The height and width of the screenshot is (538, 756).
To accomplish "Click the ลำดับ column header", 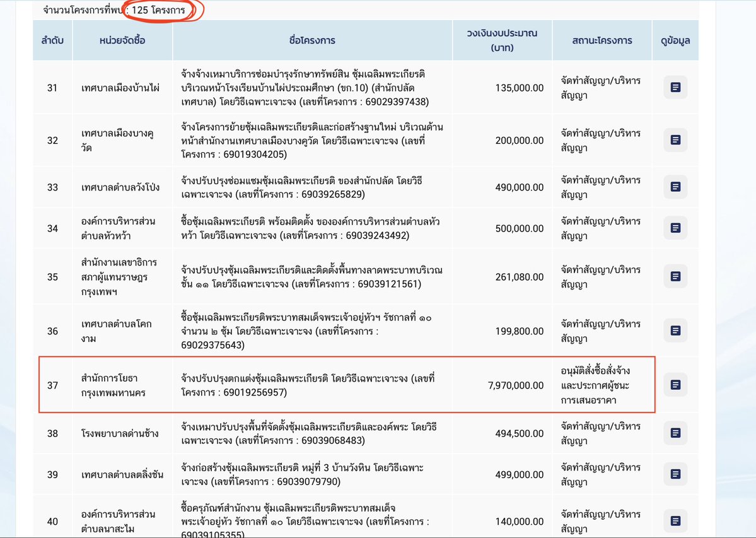I will pyautogui.click(x=52, y=42).
